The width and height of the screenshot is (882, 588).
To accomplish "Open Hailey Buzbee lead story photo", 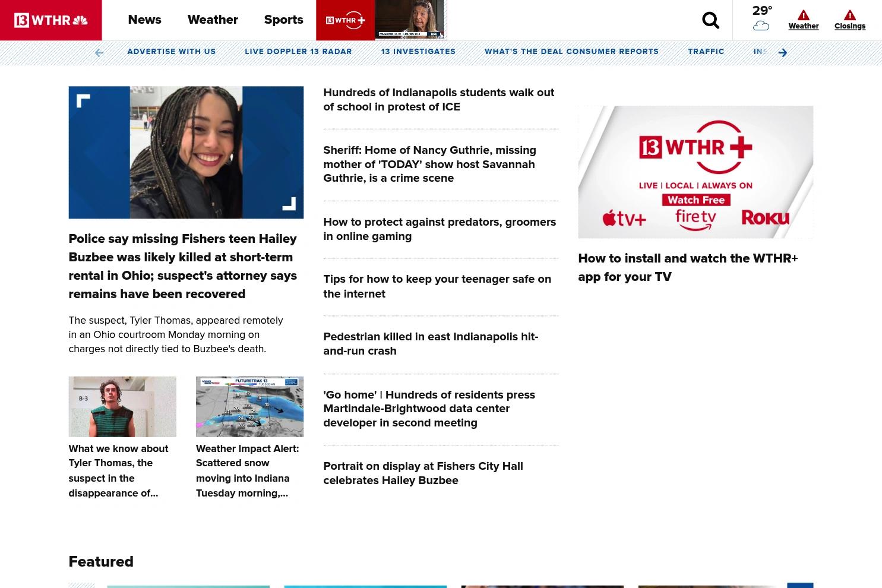I will pyautogui.click(x=186, y=152).
